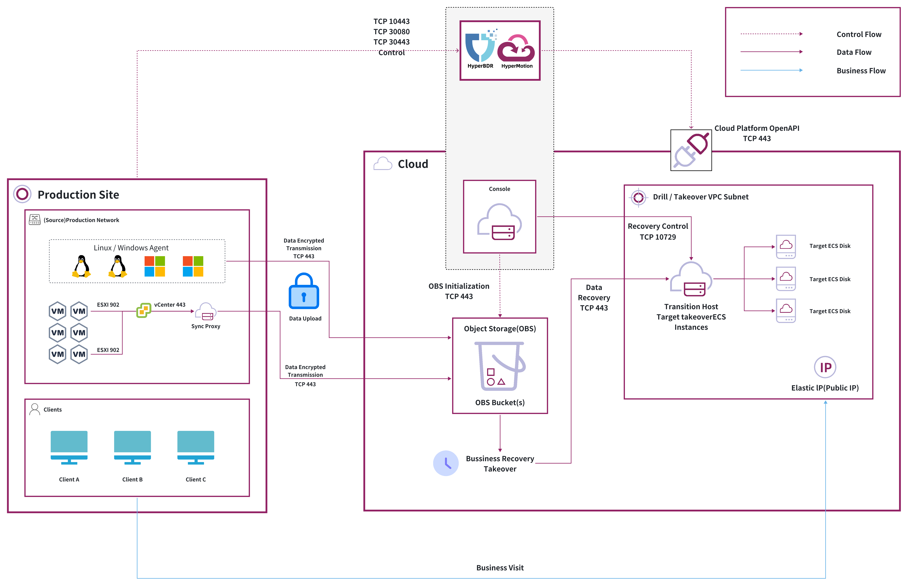This screenshot has width=908, height=588.
Task: Select the Client A monitor icon
Action: 69,448
